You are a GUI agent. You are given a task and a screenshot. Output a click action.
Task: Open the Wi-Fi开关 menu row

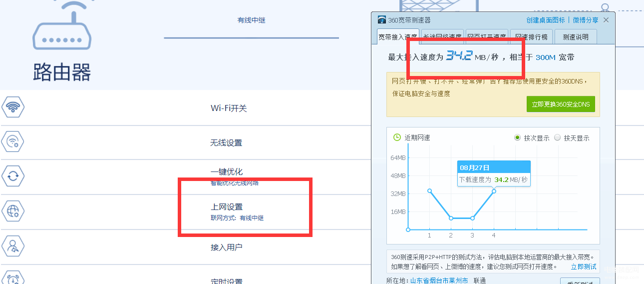coord(185,108)
